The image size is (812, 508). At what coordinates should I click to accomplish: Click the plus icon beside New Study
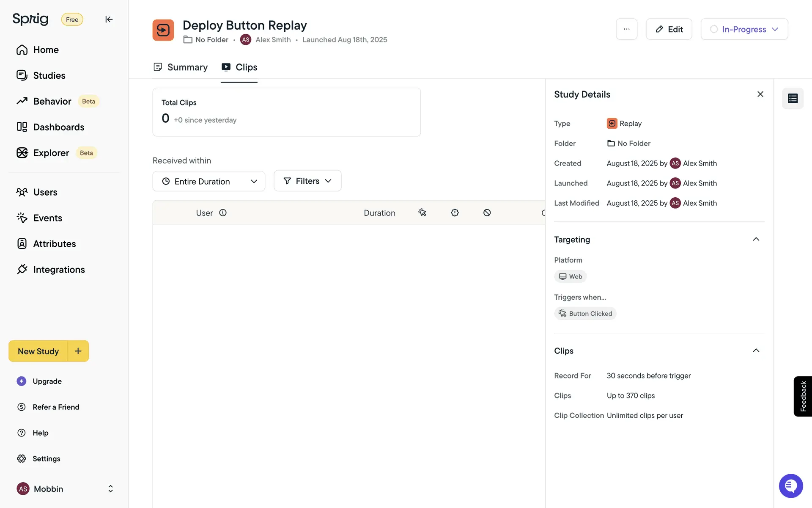78,351
